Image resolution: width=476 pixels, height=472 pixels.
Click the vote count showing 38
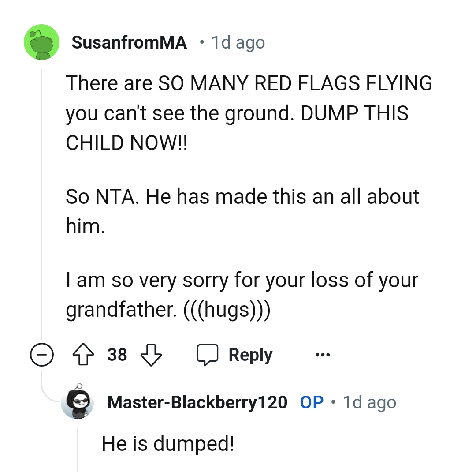click(x=118, y=354)
